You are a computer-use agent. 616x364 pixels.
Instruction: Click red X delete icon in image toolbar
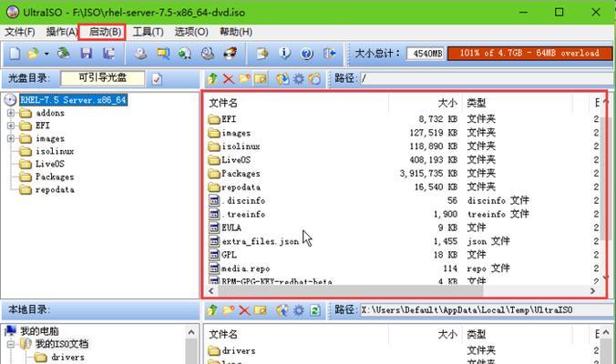[228, 79]
